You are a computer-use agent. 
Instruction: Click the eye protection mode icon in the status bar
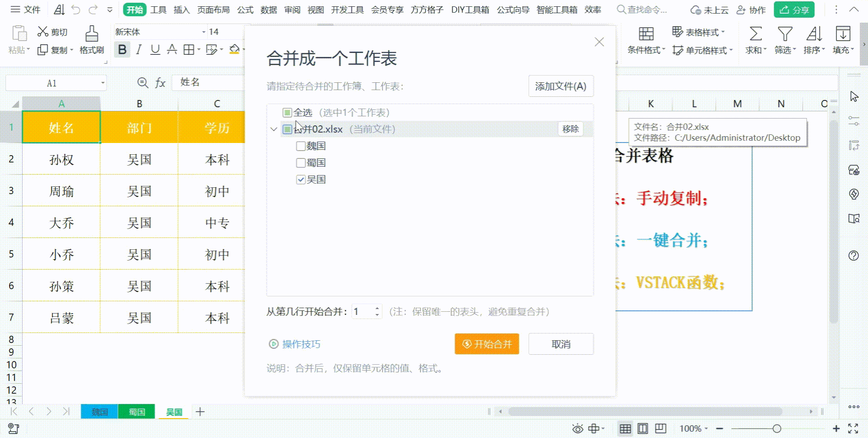[x=577, y=428]
